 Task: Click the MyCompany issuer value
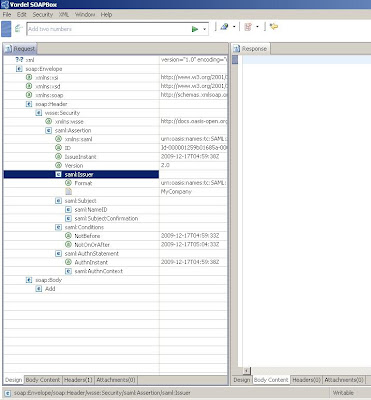click(176, 192)
